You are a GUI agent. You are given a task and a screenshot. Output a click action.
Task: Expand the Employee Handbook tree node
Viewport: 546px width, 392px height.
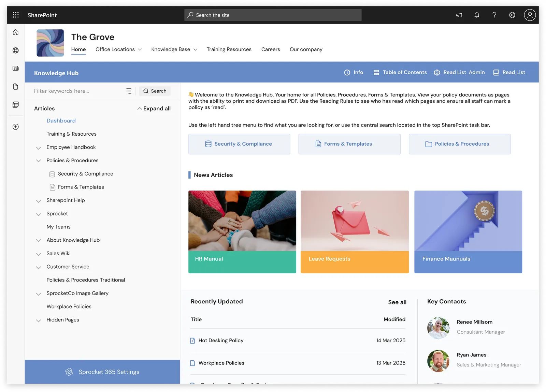39,148
